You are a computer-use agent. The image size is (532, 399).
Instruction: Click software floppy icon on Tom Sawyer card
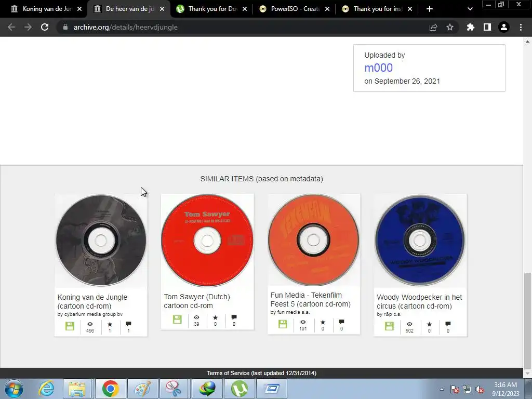[177, 320]
